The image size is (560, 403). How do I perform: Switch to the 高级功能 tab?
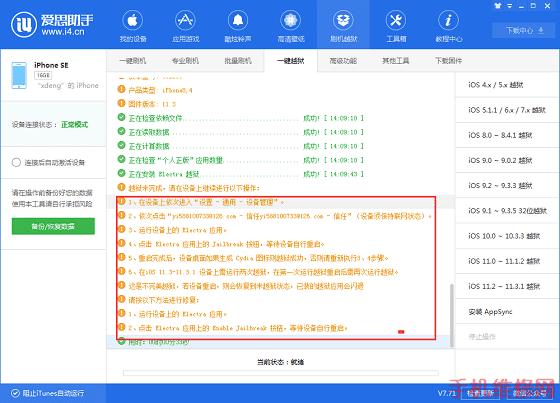343,61
